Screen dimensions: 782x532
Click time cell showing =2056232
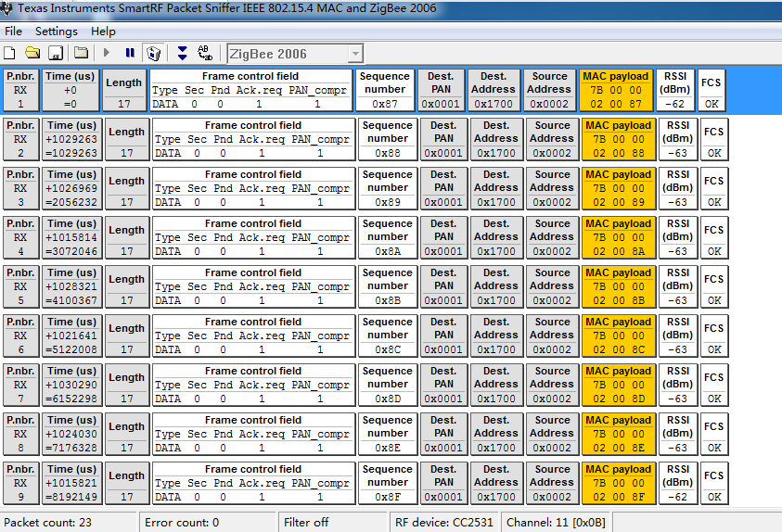coord(71,188)
